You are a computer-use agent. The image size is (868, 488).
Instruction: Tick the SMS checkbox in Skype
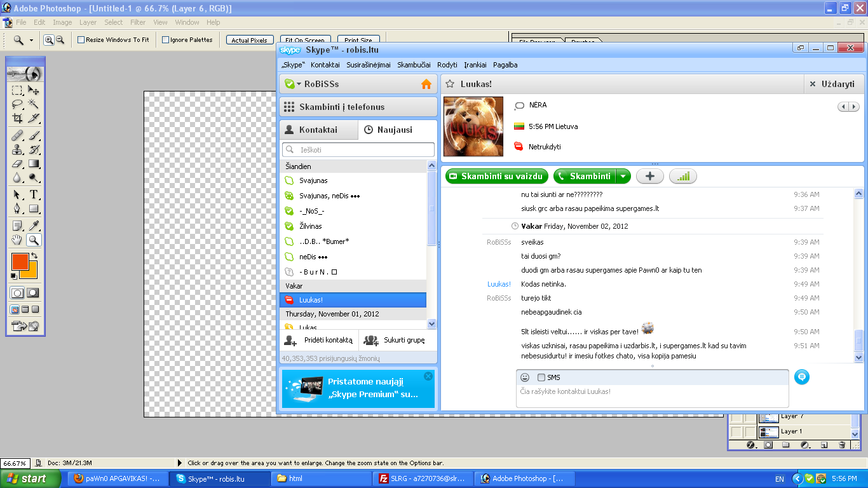coord(541,377)
